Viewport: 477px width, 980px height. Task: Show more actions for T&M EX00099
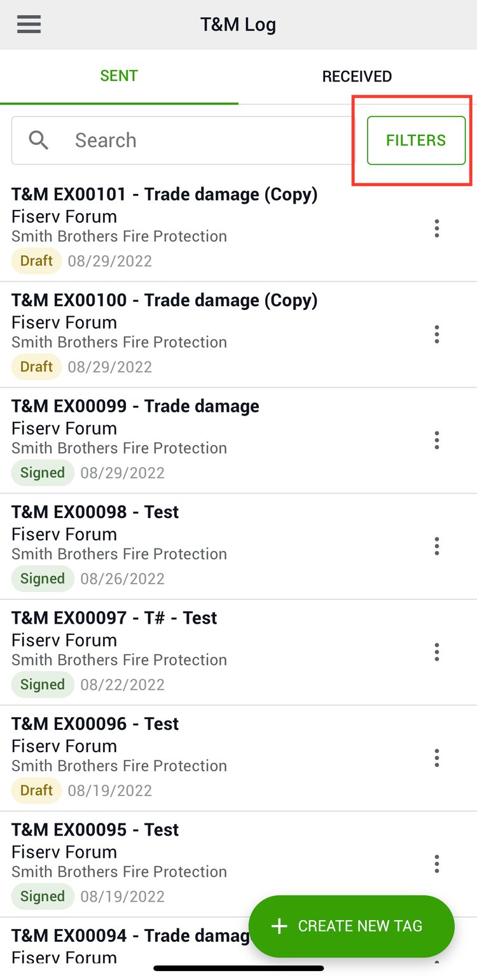click(436, 440)
